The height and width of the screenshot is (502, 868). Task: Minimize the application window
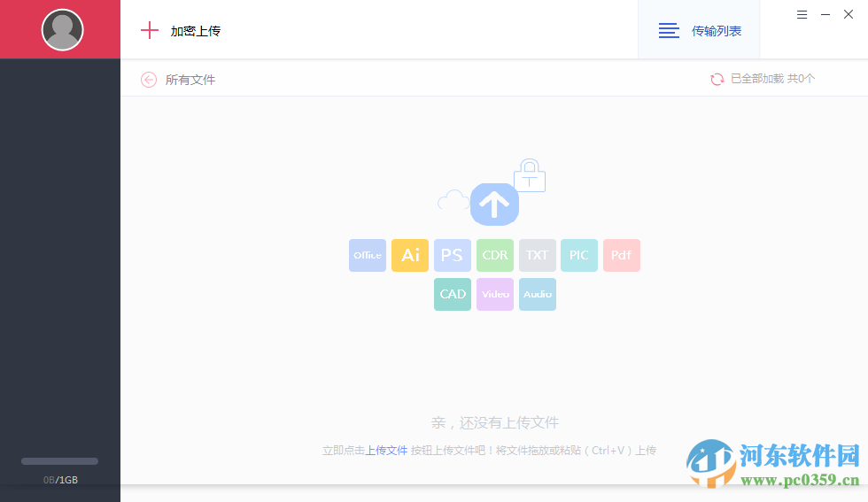[825, 15]
